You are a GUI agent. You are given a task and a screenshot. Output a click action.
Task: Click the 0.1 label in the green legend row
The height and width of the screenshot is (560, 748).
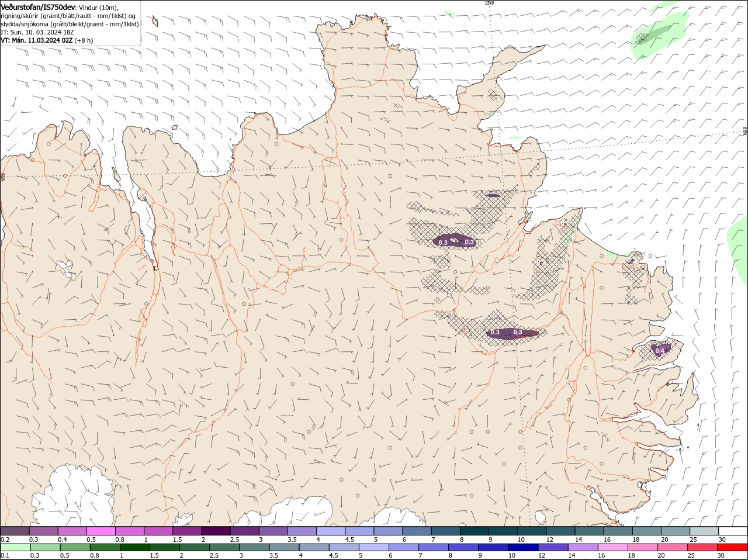click(5, 555)
